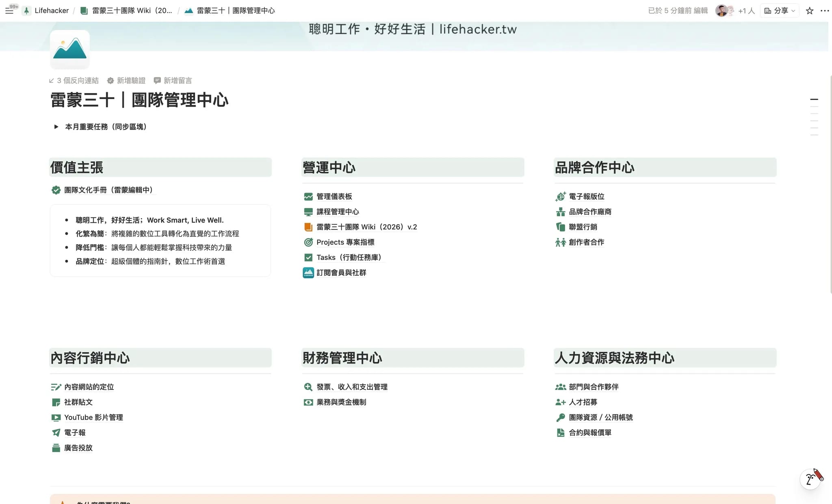The height and width of the screenshot is (504, 832).
Task: Open the ... options menu at top right
Action: pos(825,11)
